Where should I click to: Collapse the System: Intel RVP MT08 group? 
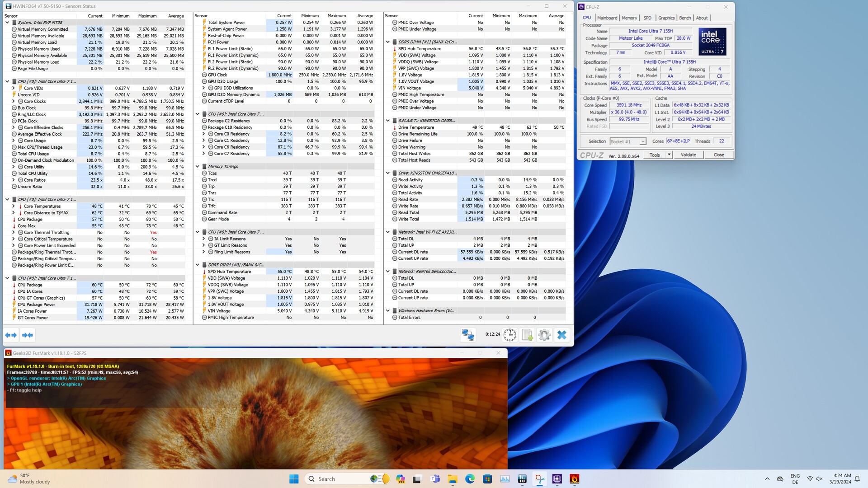click(7, 23)
